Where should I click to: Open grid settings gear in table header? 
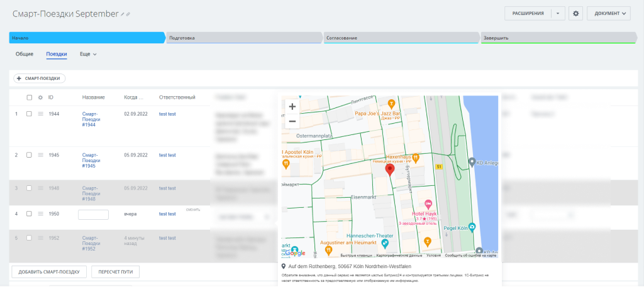[40, 97]
